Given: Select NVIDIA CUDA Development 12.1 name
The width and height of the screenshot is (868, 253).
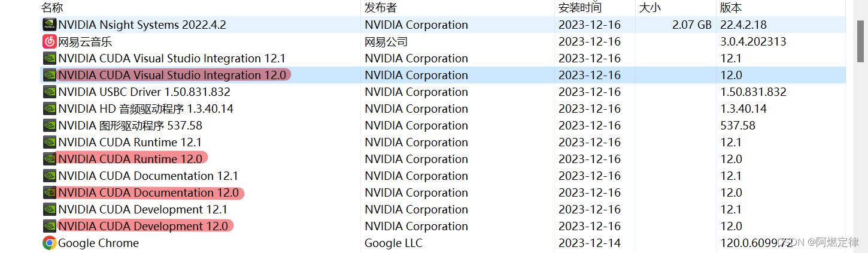Looking at the screenshot, I should (x=143, y=209).
